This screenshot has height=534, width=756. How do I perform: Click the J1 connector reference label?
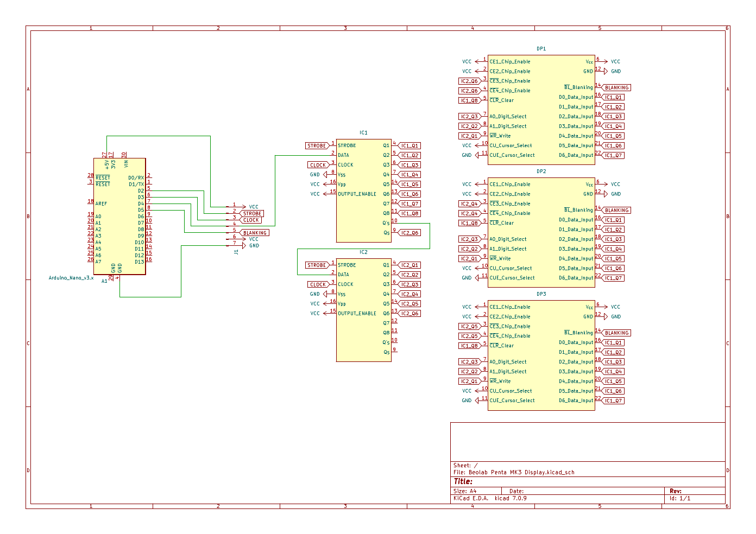point(236,252)
